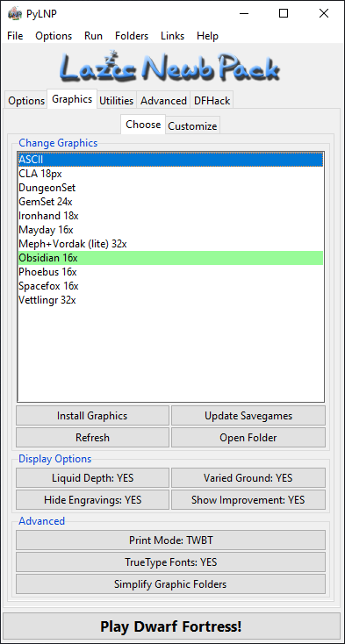
Task: Toggle the Varied Ground setting
Action: click(248, 477)
